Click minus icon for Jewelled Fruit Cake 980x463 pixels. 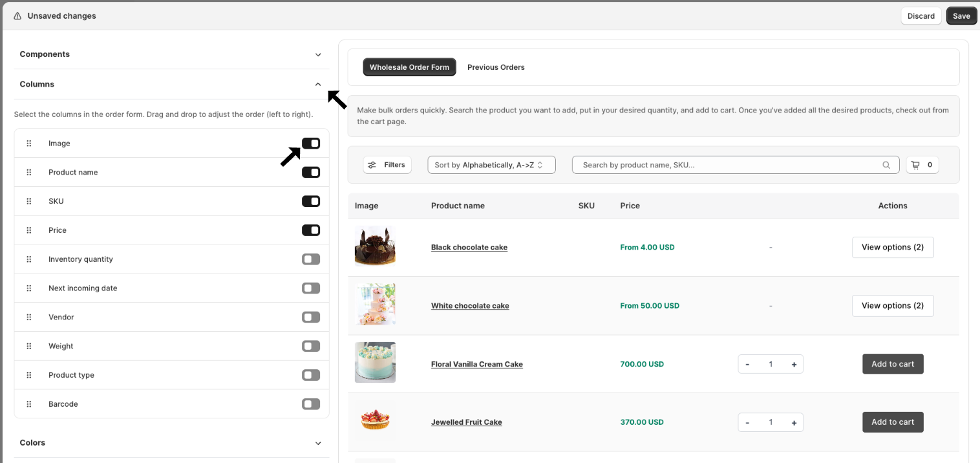click(747, 422)
